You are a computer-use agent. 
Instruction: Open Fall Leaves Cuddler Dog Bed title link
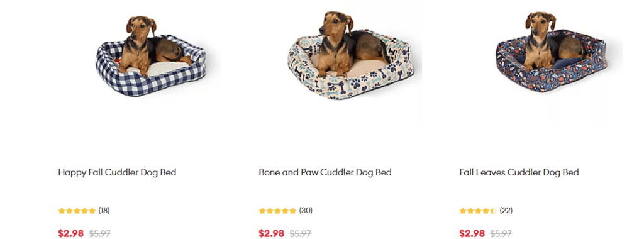tap(519, 172)
